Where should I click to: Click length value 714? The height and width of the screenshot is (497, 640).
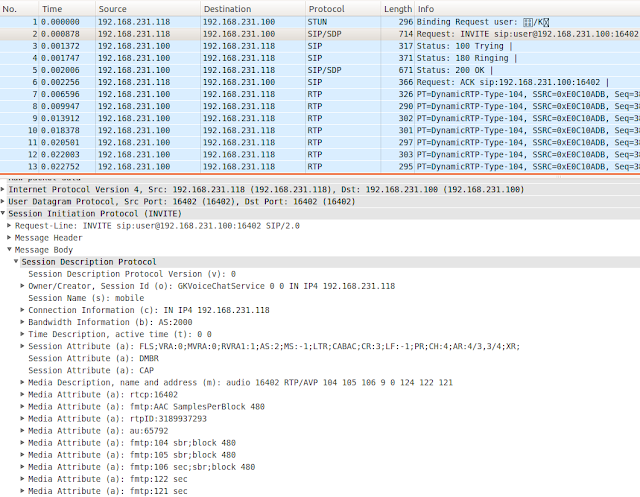406,34
